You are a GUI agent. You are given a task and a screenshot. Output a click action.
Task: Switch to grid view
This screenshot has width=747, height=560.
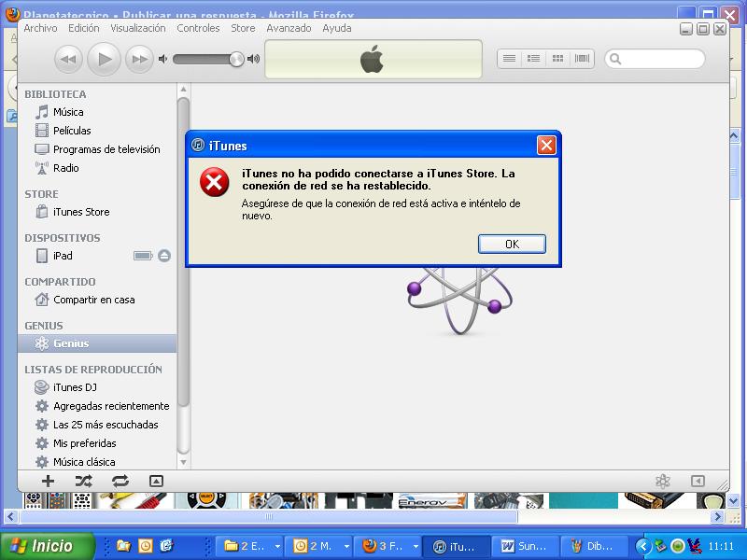click(x=557, y=59)
